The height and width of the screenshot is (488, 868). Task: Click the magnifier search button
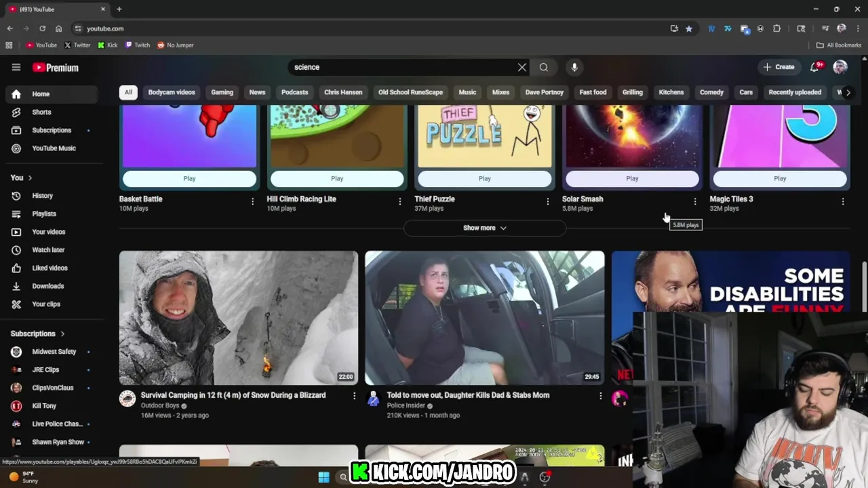pyautogui.click(x=544, y=67)
